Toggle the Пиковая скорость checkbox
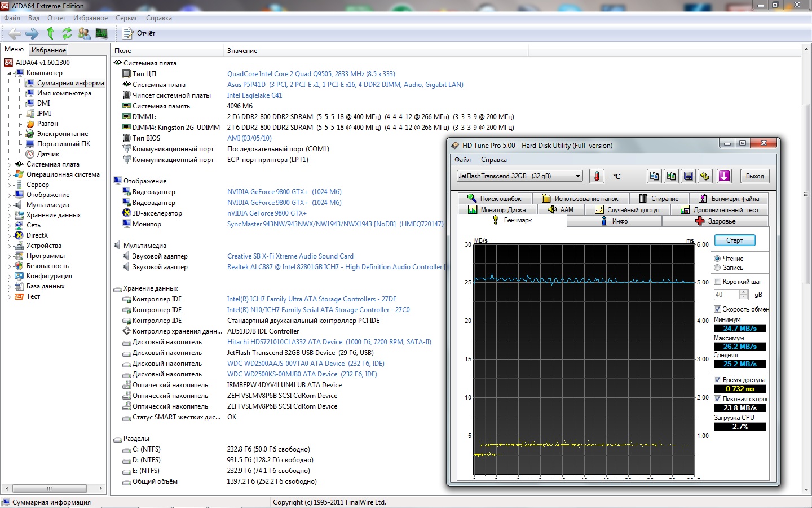 pos(718,399)
